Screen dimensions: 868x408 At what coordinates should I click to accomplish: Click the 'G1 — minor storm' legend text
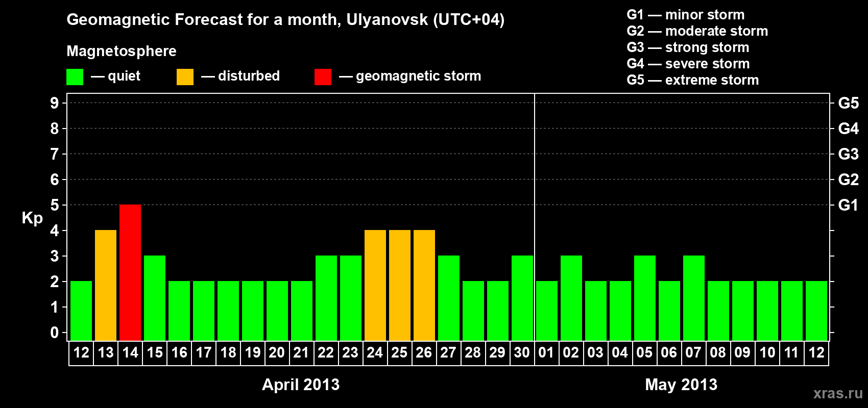(x=686, y=15)
